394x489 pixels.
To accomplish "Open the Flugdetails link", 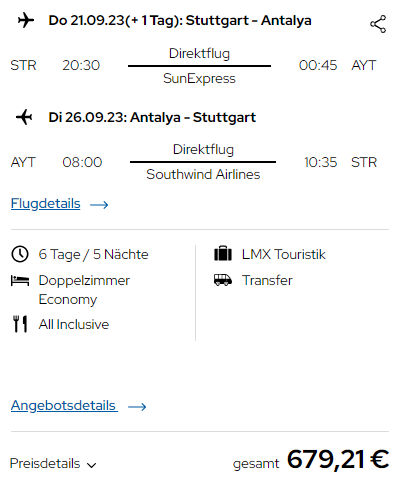I will (x=45, y=203).
